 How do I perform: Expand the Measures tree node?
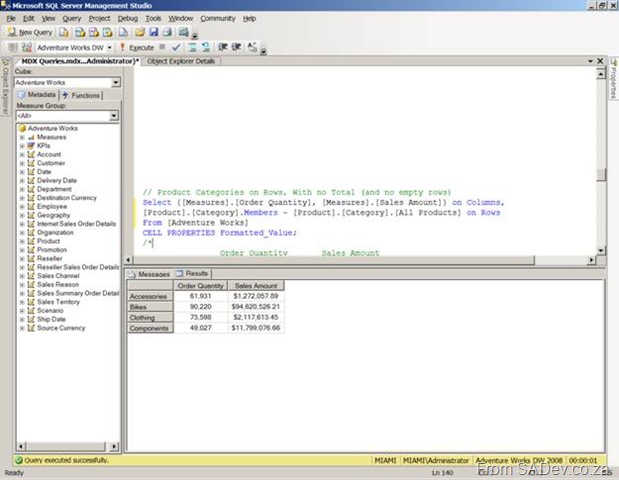coord(22,137)
